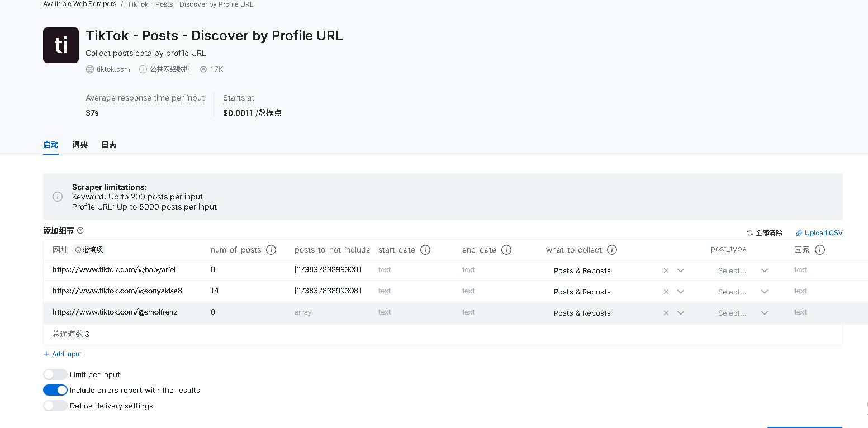Click the start_date info icon
Viewport: 868px width, 428px height.
point(425,250)
